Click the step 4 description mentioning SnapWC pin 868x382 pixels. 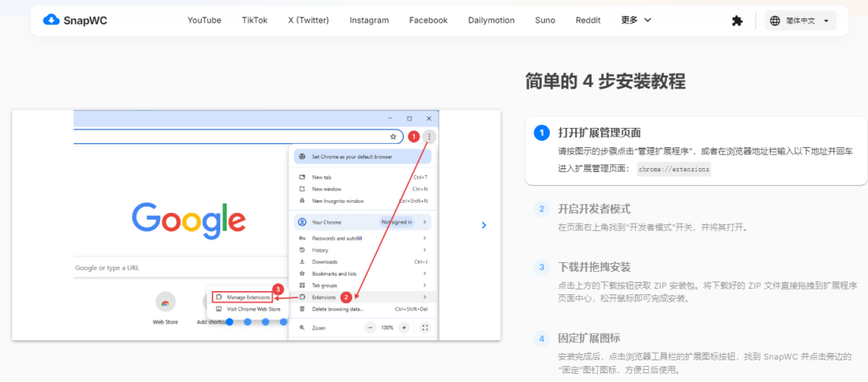coord(705,364)
